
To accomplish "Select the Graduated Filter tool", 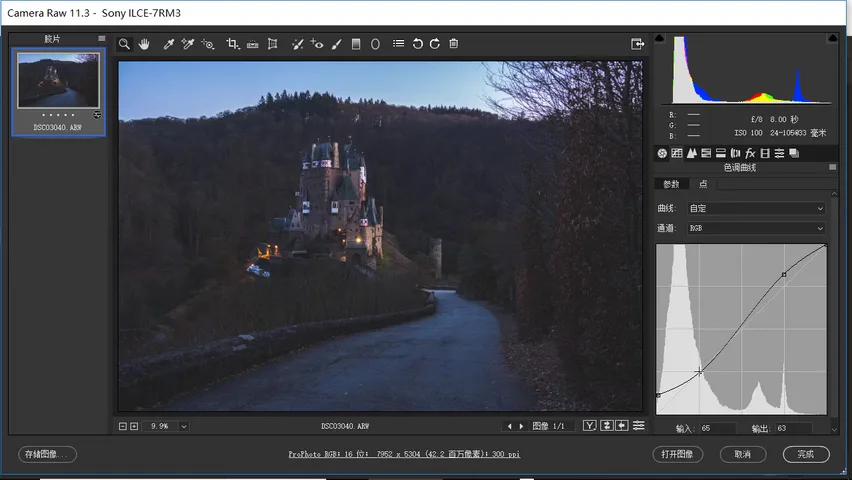I will 356,44.
